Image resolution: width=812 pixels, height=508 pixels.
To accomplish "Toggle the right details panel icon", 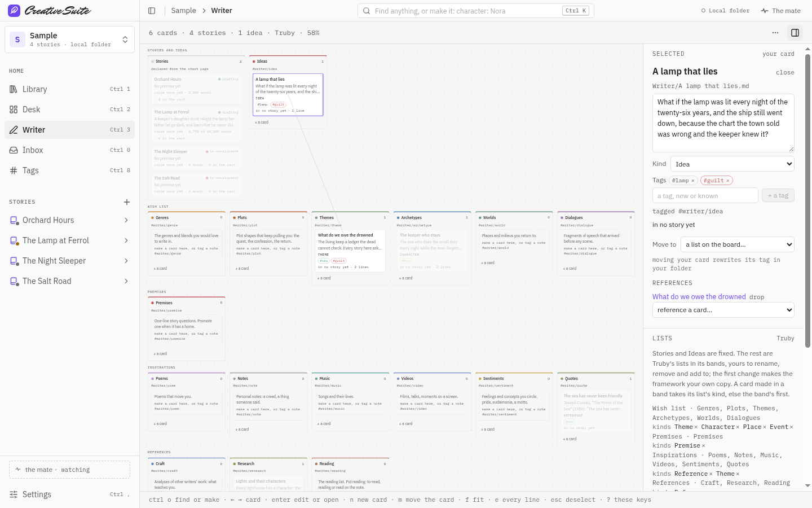I will click(795, 33).
